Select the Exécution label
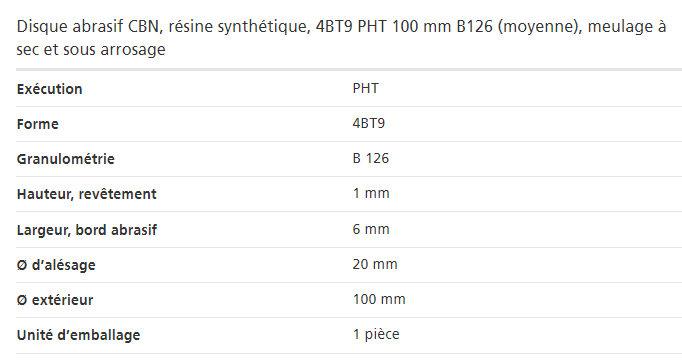Screen dimensions: 682x363 point(50,89)
